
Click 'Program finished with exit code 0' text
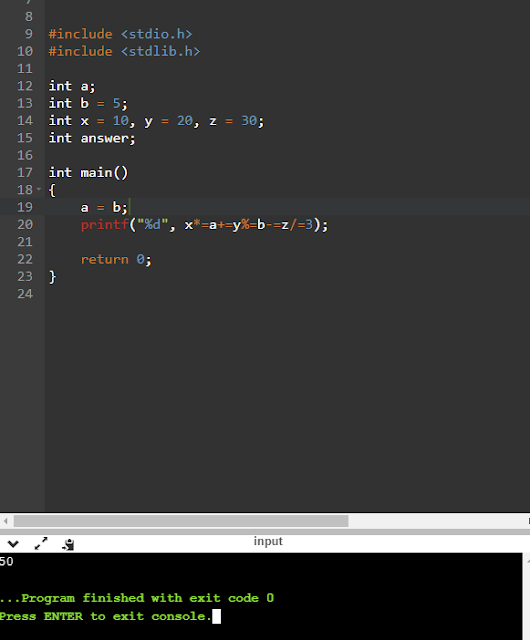[x=147, y=598]
